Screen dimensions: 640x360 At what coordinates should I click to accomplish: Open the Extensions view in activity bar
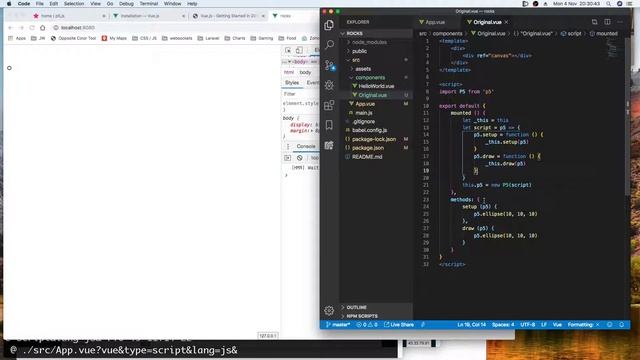[329, 105]
